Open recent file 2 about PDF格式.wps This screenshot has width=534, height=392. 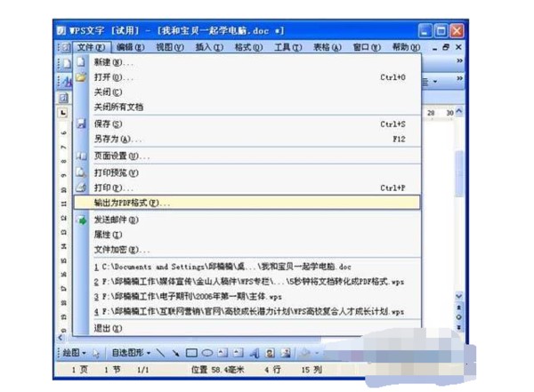point(247,282)
